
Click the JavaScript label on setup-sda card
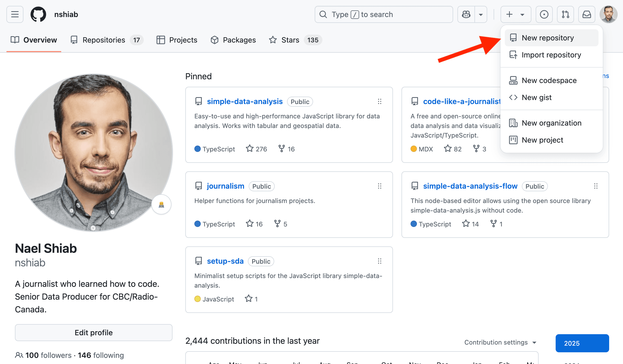pyautogui.click(x=218, y=299)
